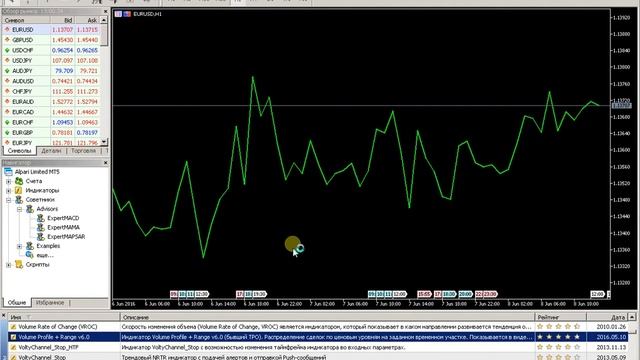Click the EURGBP green up-arrow icon

pos(7,133)
